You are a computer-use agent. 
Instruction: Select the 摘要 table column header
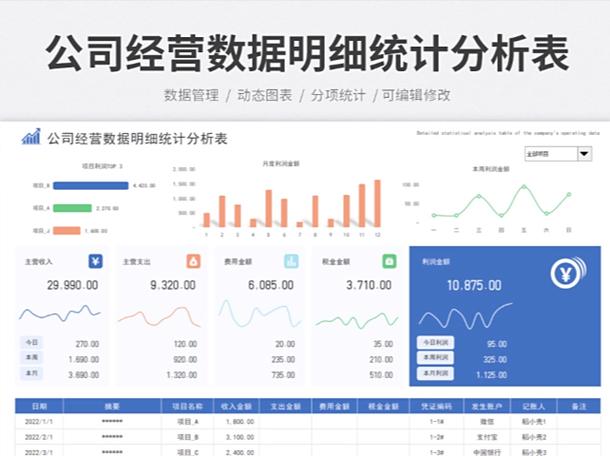112,406
